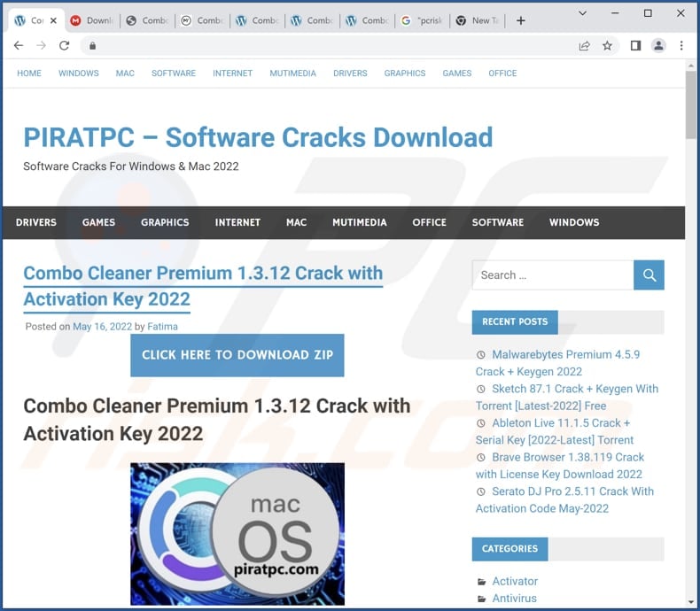
Task: Switch to the Google pcrisk tab
Action: coord(422,20)
